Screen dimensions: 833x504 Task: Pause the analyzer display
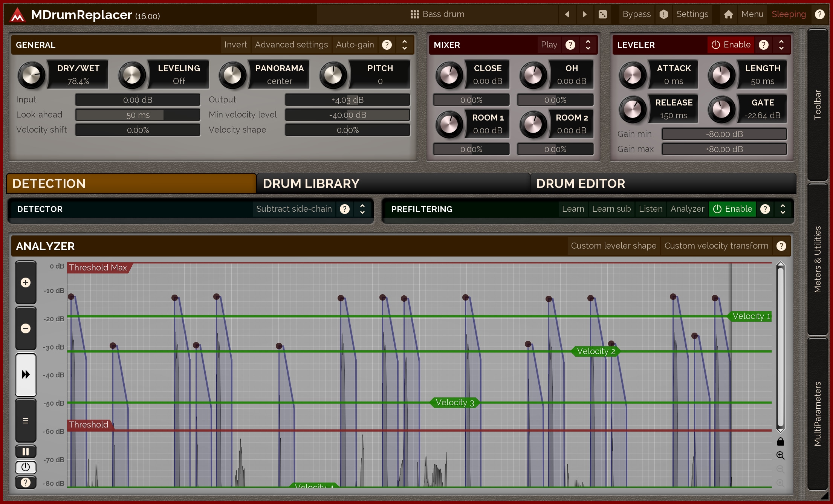click(x=26, y=451)
